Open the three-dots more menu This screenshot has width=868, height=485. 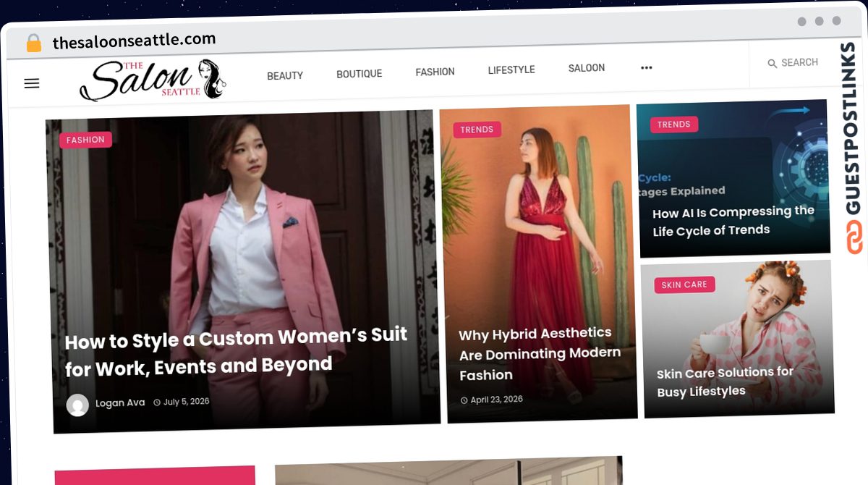(x=647, y=67)
